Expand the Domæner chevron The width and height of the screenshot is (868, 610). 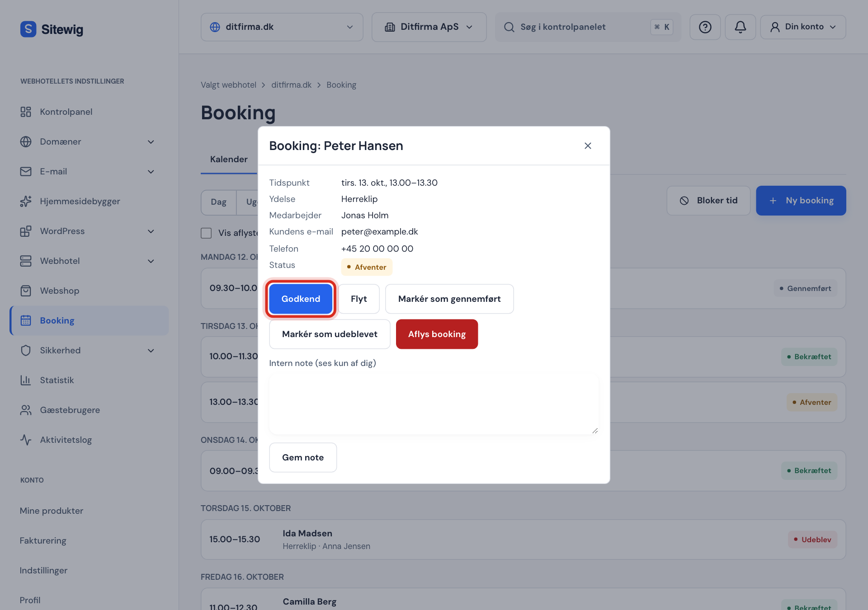151,142
